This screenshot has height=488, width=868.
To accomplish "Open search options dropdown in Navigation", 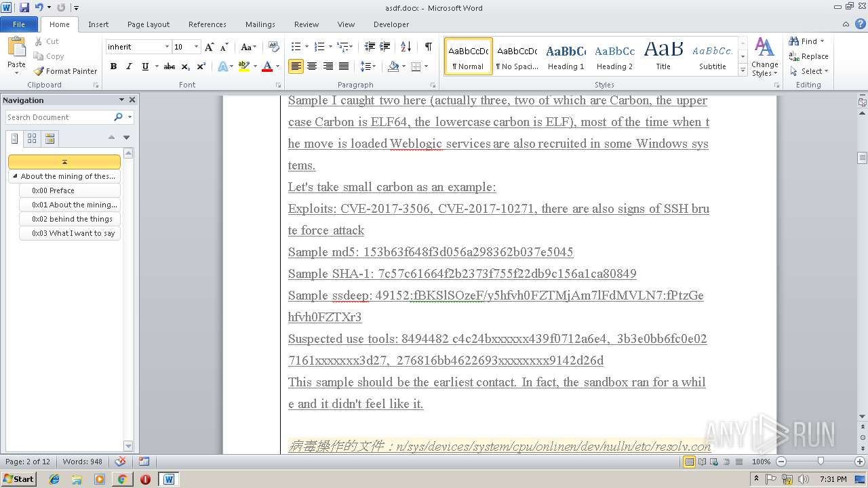I will pyautogui.click(x=130, y=117).
